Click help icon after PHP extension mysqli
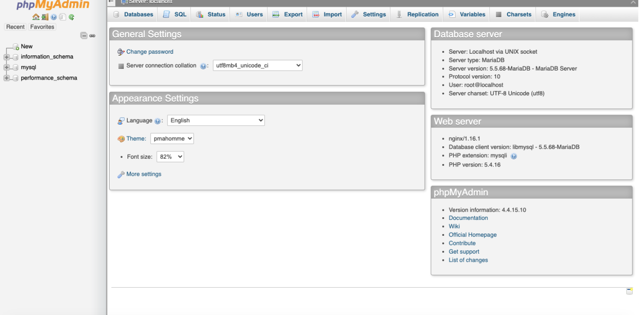The image size is (644, 315). click(514, 156)
